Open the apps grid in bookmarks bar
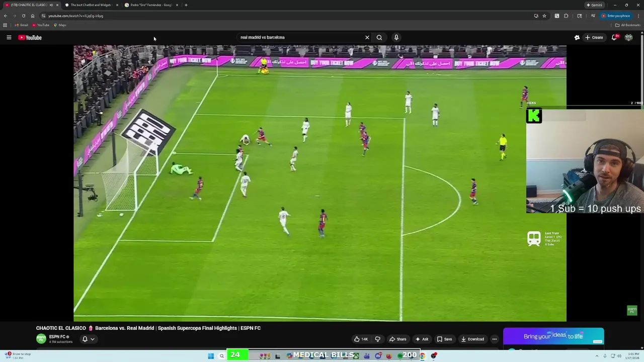This screenshot has width=644, height=362. point(5,25)
